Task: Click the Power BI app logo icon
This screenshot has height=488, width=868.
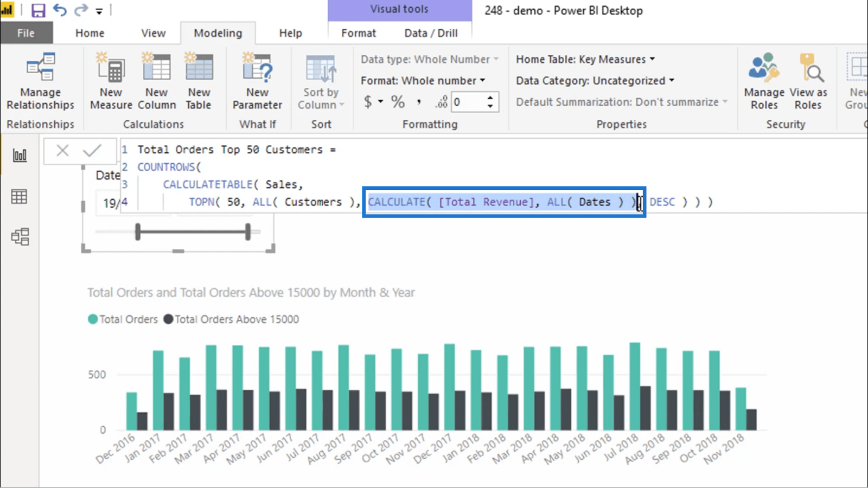Action: point(8,10)
